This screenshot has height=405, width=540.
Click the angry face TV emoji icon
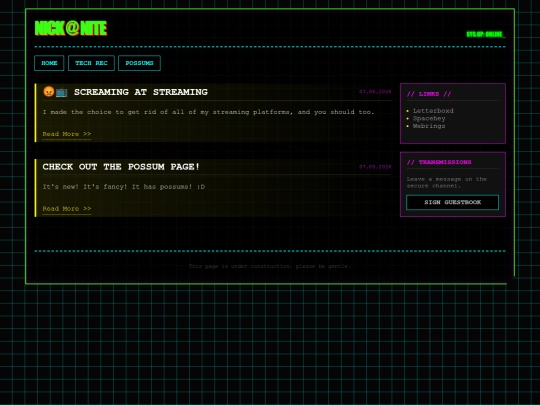click(x=55, y=92)
